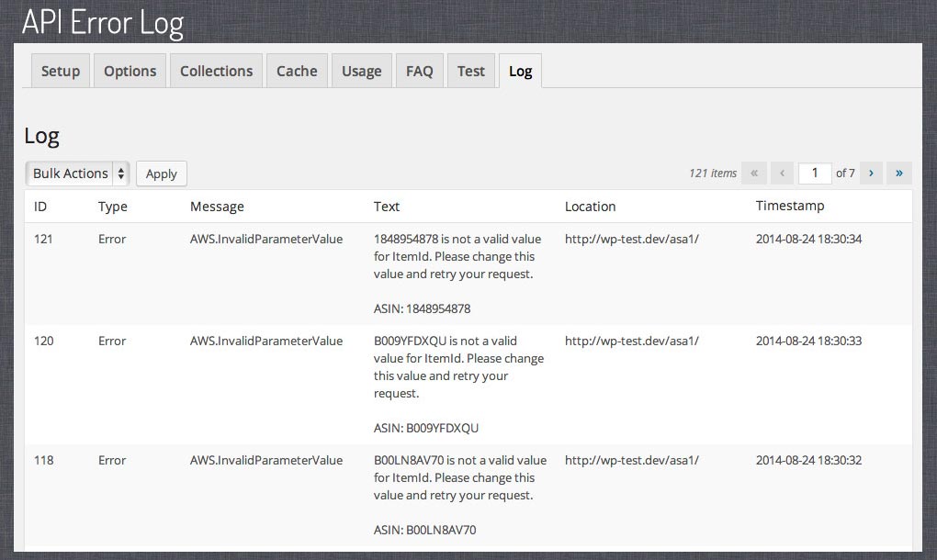Screen dimensions: 937x560
Task: Click 'ASIN: B00LN8AV70' text
Action: (425, 530)
